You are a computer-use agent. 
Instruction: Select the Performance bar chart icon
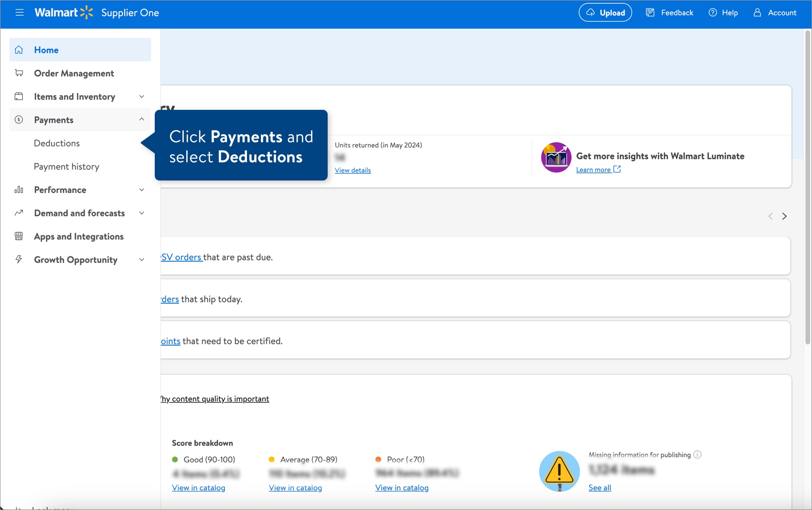(19, 190)
